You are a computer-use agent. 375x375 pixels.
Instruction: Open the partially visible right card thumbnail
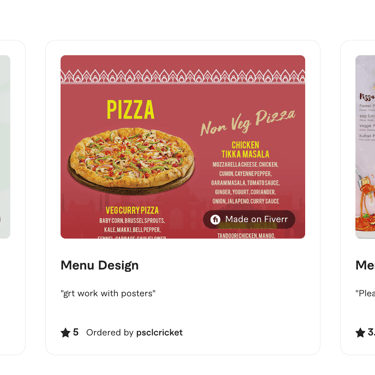click(x=365, y=147)
